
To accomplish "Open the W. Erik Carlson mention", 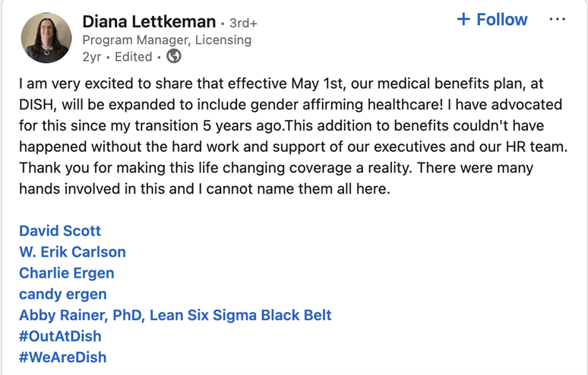I will (x=72, y=252).
